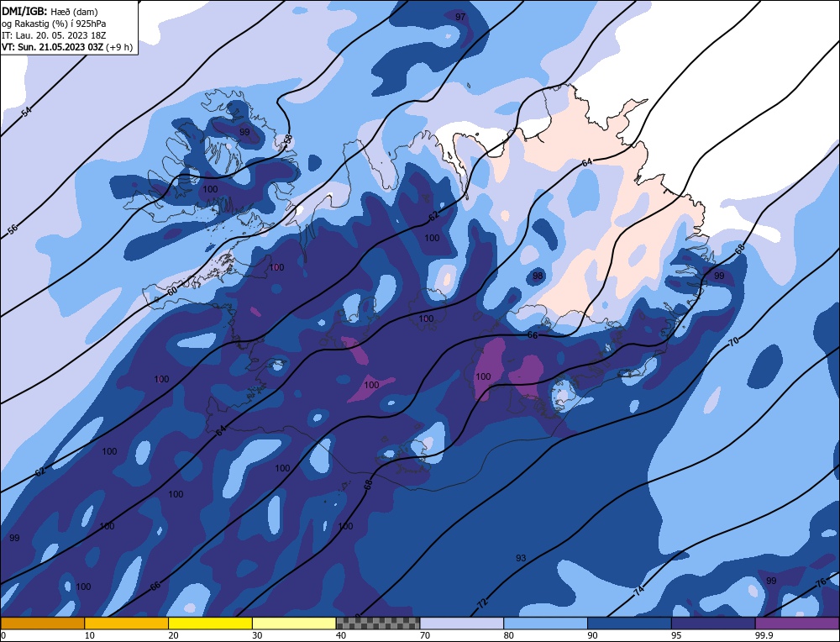Click the legend tick label '10'
Image resolution: width=840 pixels, height=642 pixels.
[x=90, y=635]
